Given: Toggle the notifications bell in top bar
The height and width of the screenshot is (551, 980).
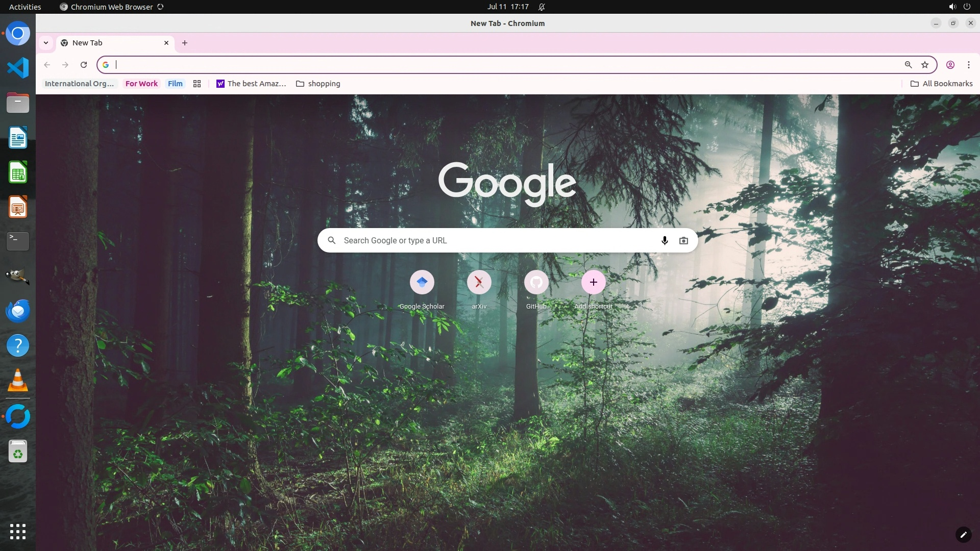Looking at the screenshot, I should tap(542, 7).
